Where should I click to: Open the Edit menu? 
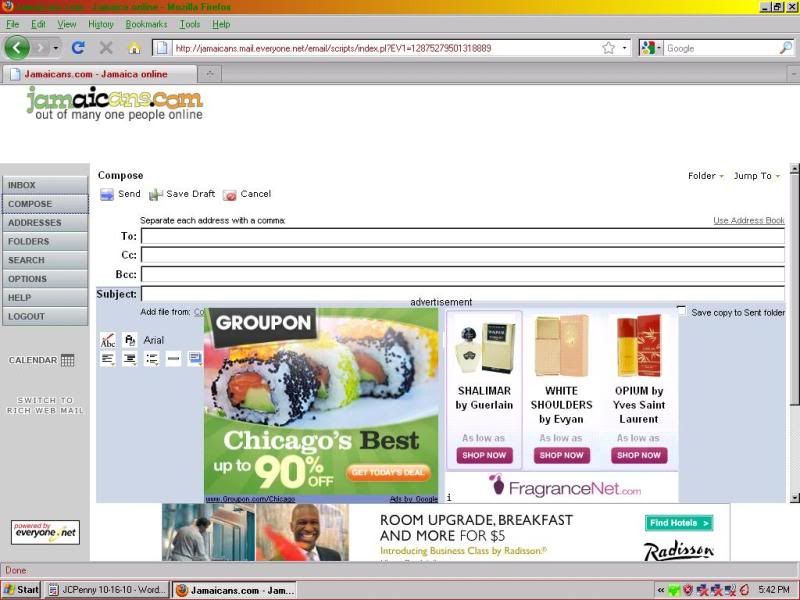(x=38, y=24)
